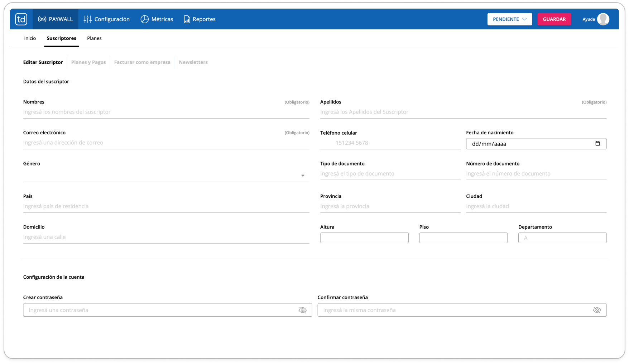Open Métricas pie chart section
This screenshot has height=364, width=629.
pos(157,19)
